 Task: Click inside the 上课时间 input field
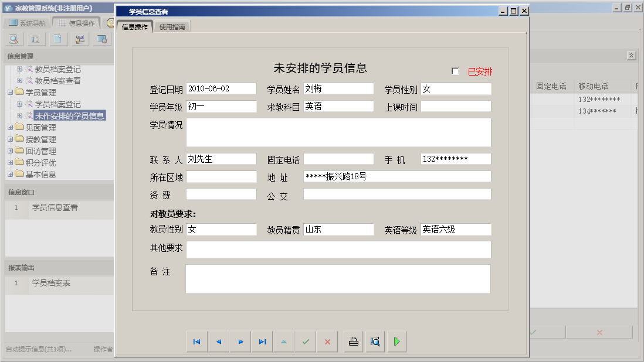coord(456,106)
